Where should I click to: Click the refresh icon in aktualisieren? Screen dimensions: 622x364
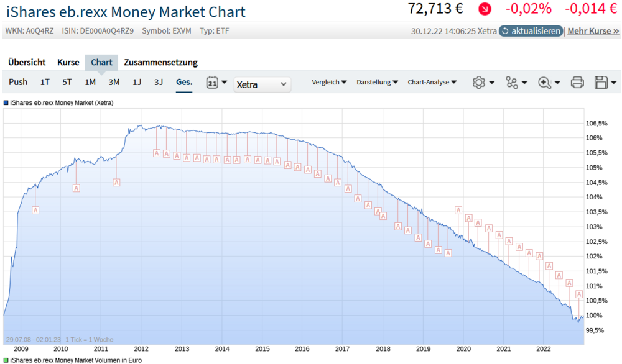pos(505,31)
